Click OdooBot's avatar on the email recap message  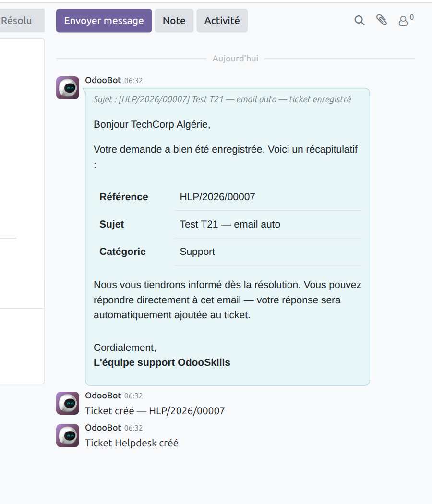pos(67,88)
